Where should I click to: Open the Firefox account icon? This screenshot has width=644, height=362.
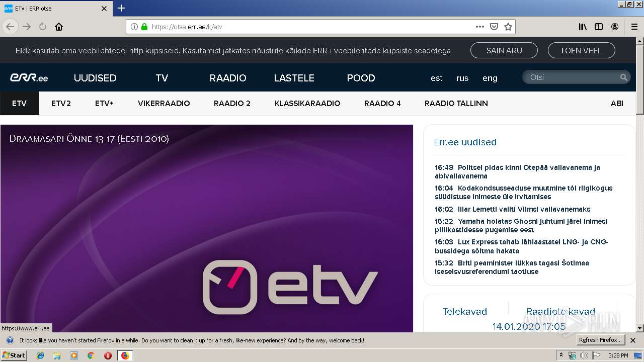point(615,27)
